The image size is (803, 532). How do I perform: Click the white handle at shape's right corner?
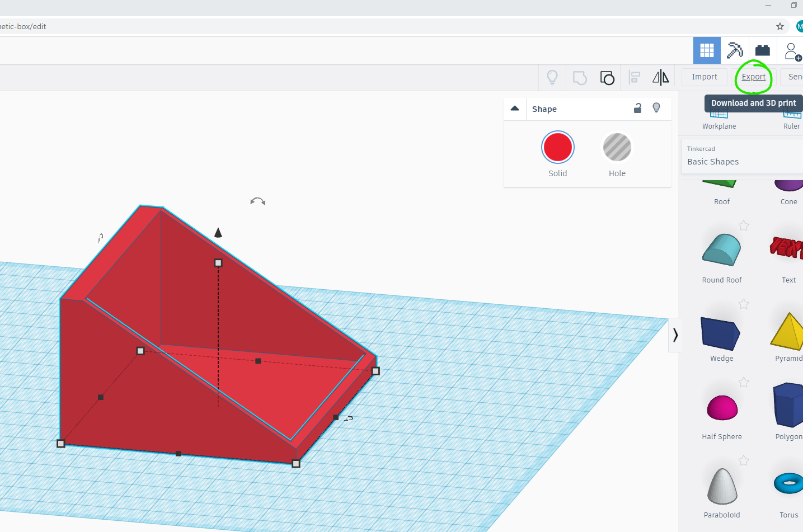tap(376, 371)
